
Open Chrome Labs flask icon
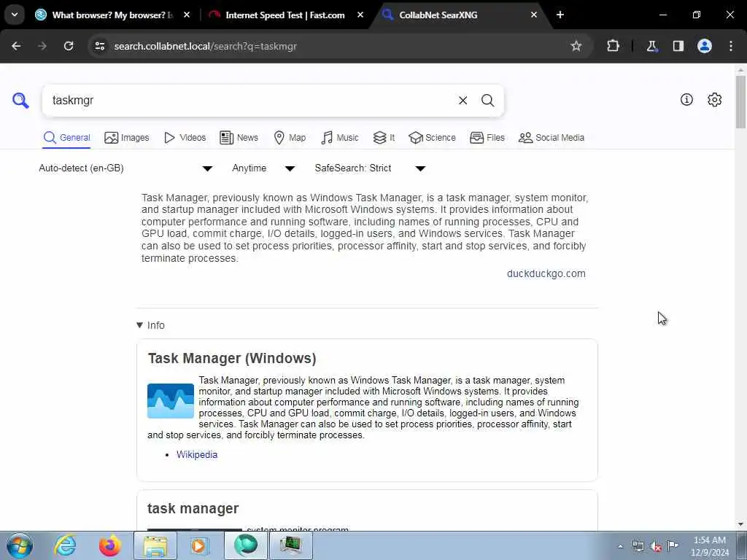(651, 46)
